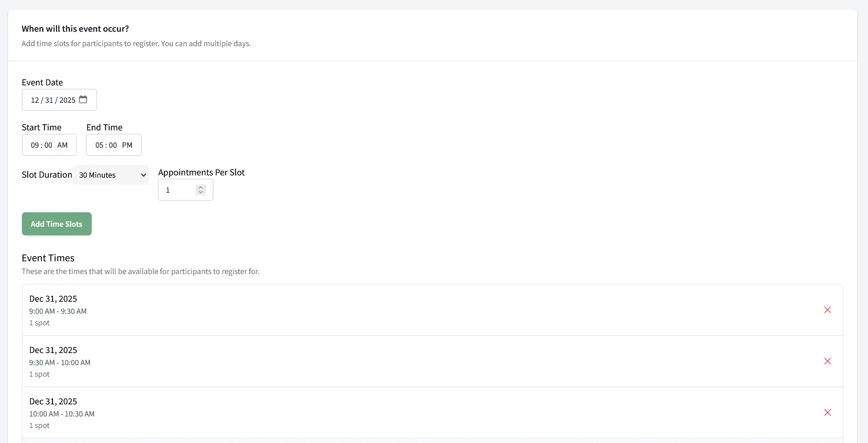This screenshot has height=443, width=868.
Task: Select the day 31 in Event Date
Action: (x=49, y=100)
